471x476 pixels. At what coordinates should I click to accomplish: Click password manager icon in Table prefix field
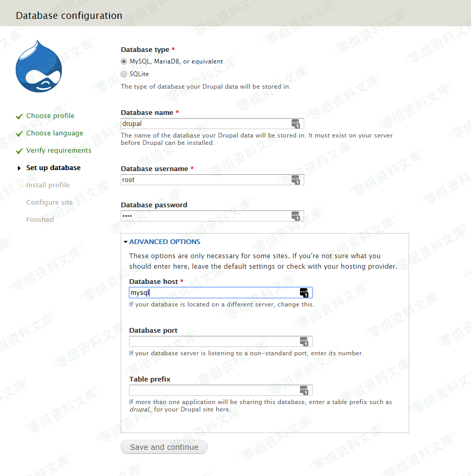tap(304, 390)
